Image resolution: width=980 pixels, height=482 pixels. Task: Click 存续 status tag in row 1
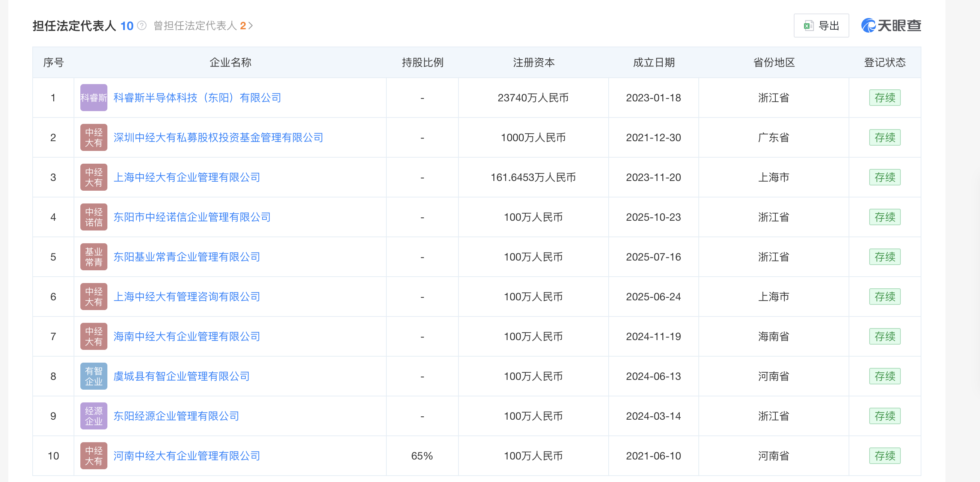[x=885, y=98]
